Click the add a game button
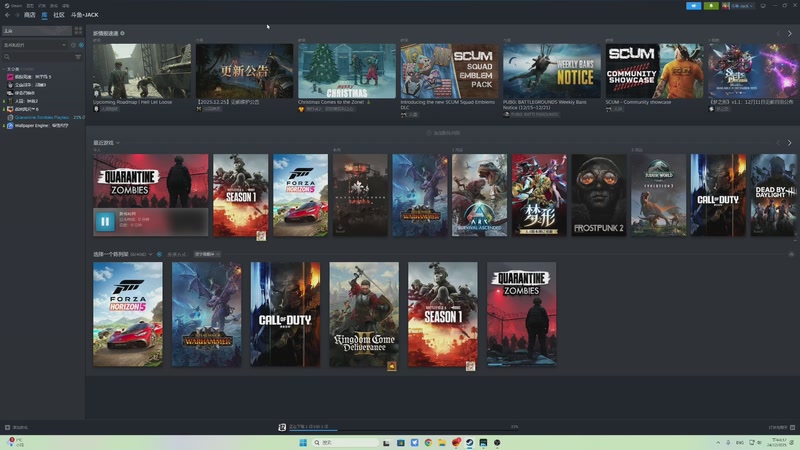The width and height of the screenshot is (800, 450). tap(16, 428)
